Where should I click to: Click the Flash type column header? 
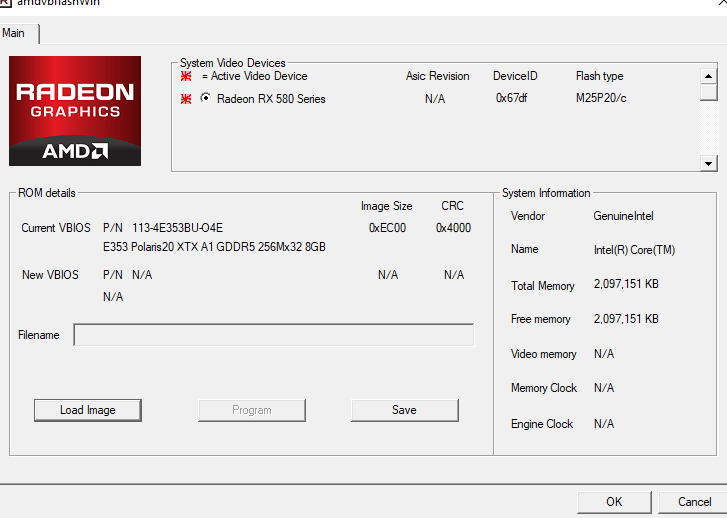pyautogui.click(x=599, y=76)
